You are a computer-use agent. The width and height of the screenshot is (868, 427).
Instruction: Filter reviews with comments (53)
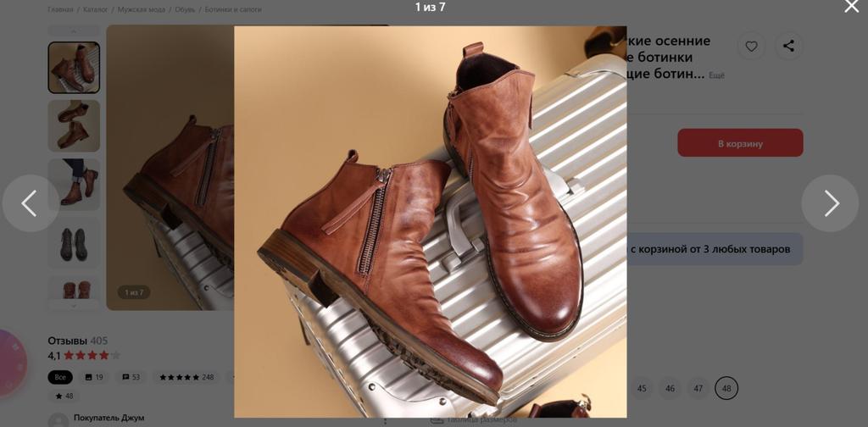[131, 377]
